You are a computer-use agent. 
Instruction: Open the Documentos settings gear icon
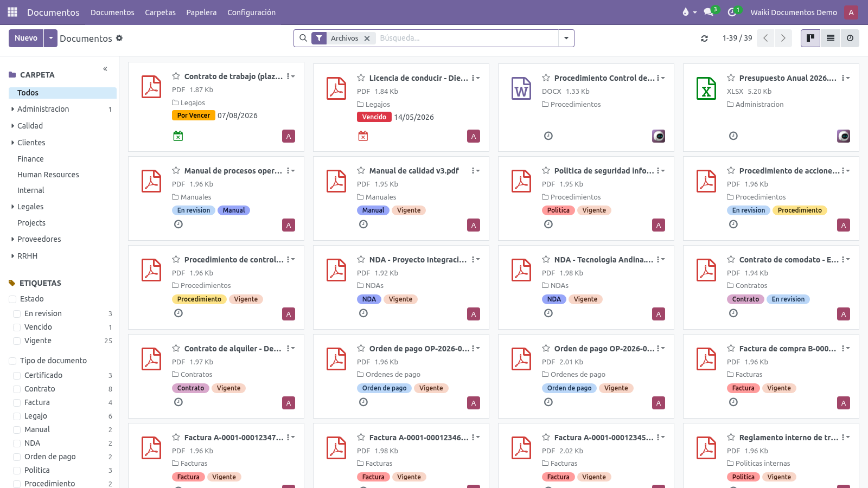(119, 38)
